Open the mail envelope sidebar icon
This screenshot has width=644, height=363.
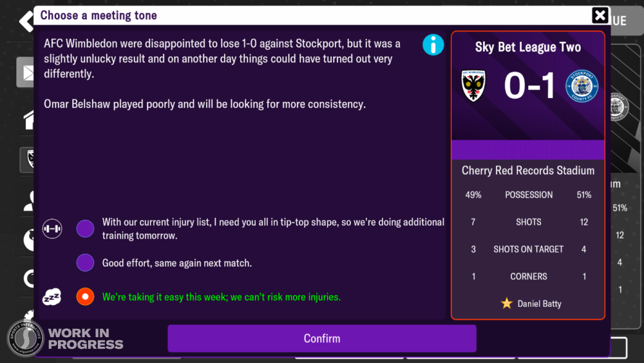click(x=26, y=72)
